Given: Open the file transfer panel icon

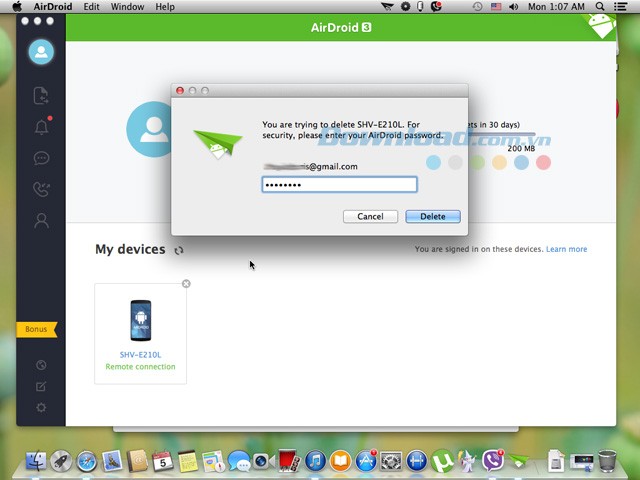Looking at the screenshot, I should [41, 96].
